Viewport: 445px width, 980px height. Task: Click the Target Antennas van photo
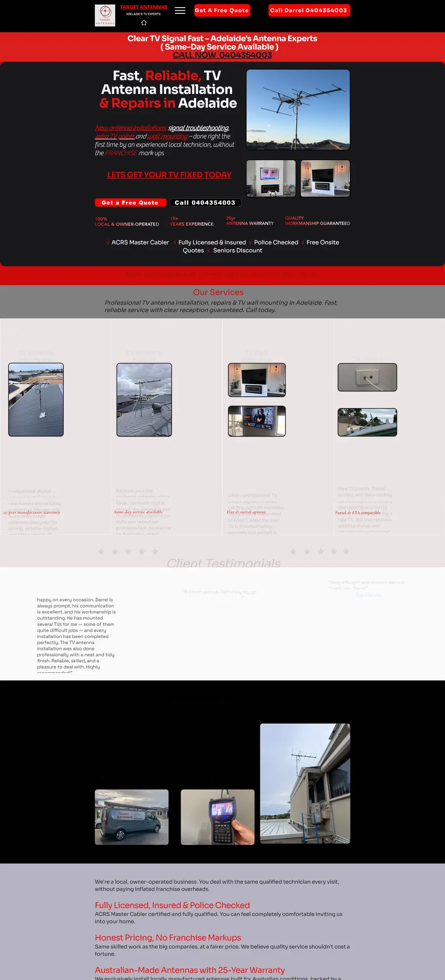[132, 817]
